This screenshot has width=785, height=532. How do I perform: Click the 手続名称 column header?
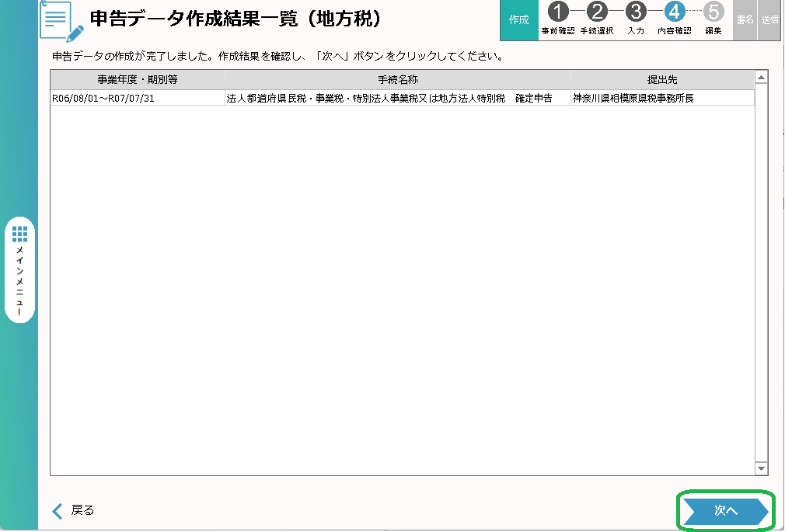click(397, 80)
